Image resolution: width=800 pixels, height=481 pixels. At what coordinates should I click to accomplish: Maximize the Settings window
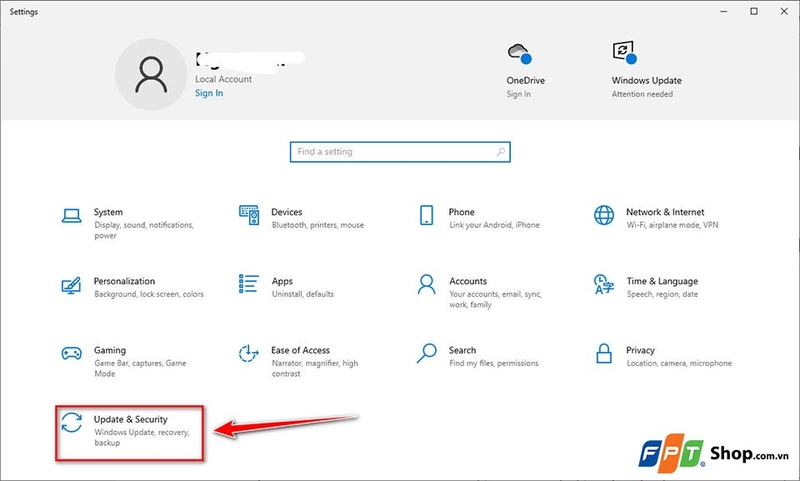754,11
